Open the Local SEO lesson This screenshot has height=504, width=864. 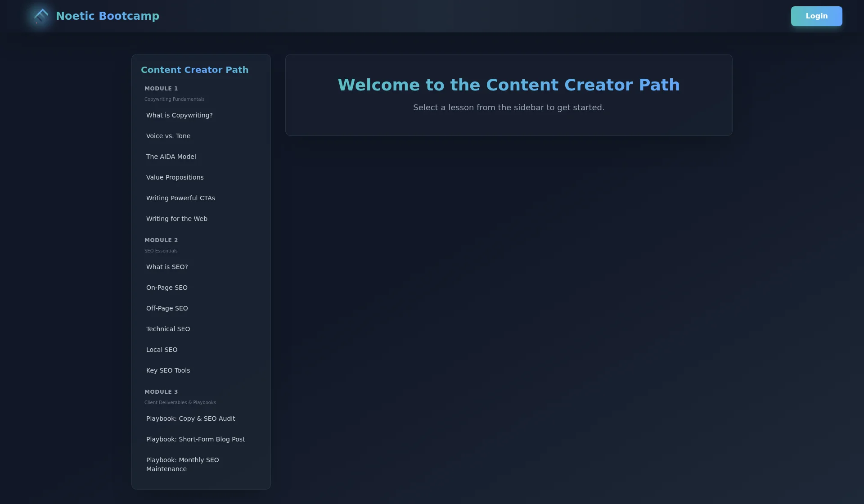(x=201, y=350)
